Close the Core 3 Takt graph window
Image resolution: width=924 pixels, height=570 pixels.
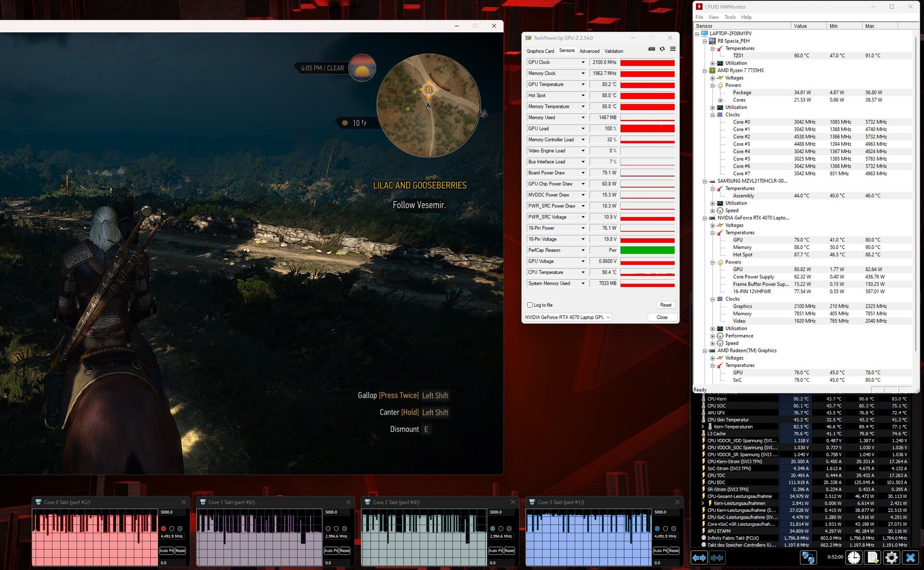click(x=677, y=502)
